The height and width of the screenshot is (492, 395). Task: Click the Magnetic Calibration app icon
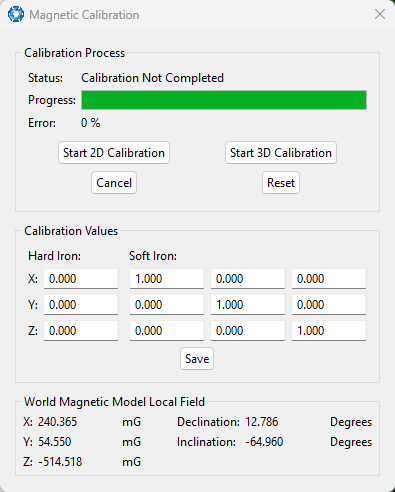16,15
